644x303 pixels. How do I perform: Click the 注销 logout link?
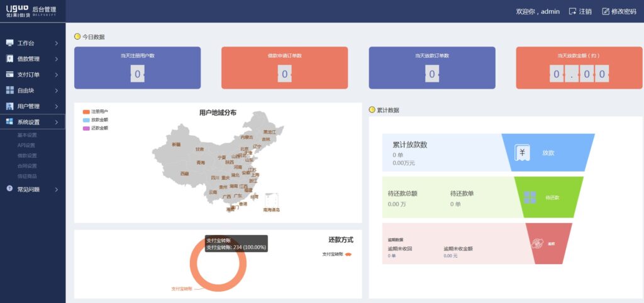coord(580,11)
